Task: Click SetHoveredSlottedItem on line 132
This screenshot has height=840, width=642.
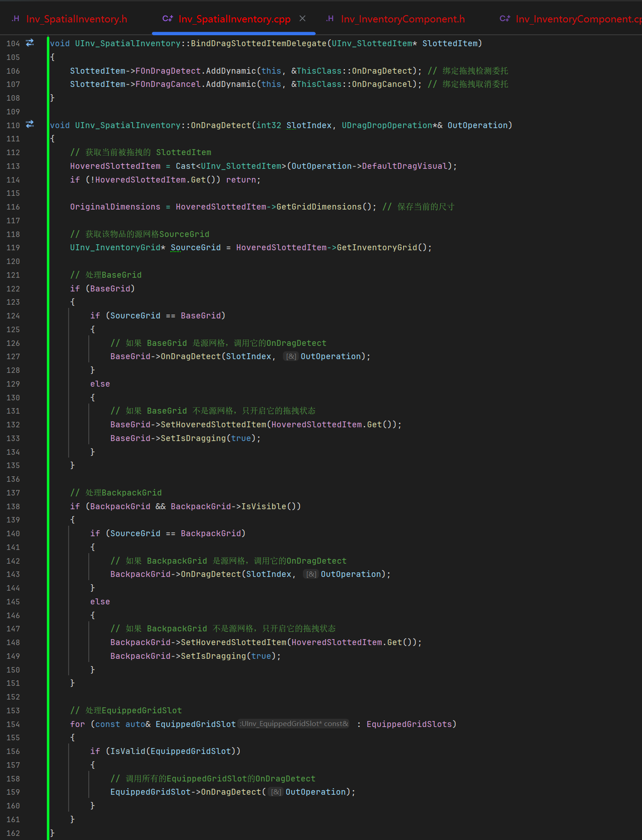Action: [214, 425]
